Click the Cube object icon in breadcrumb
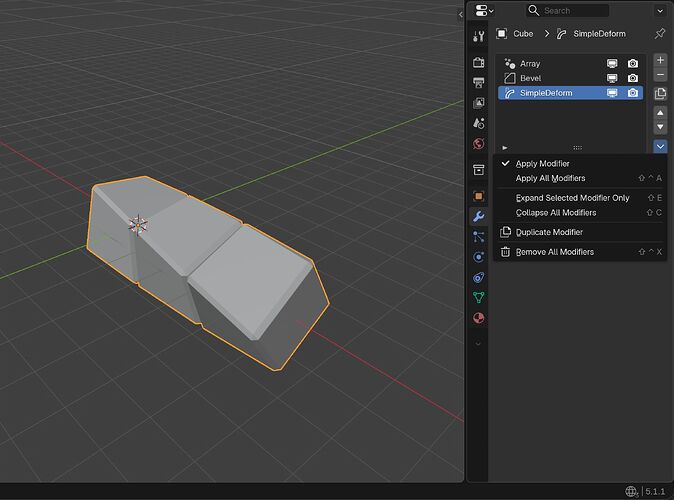This screenshot has width=674, height=500. pos(501,34)
